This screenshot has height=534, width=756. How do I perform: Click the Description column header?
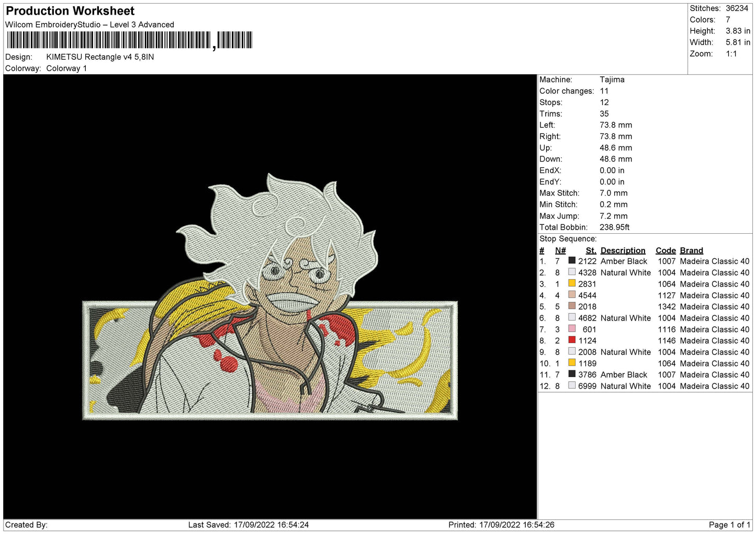tap(623, 251)
